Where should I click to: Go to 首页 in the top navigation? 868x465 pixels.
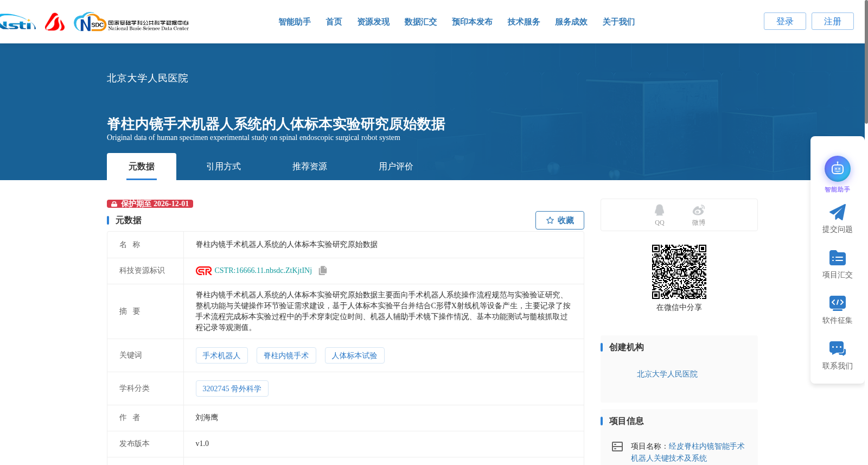(334, 22)
